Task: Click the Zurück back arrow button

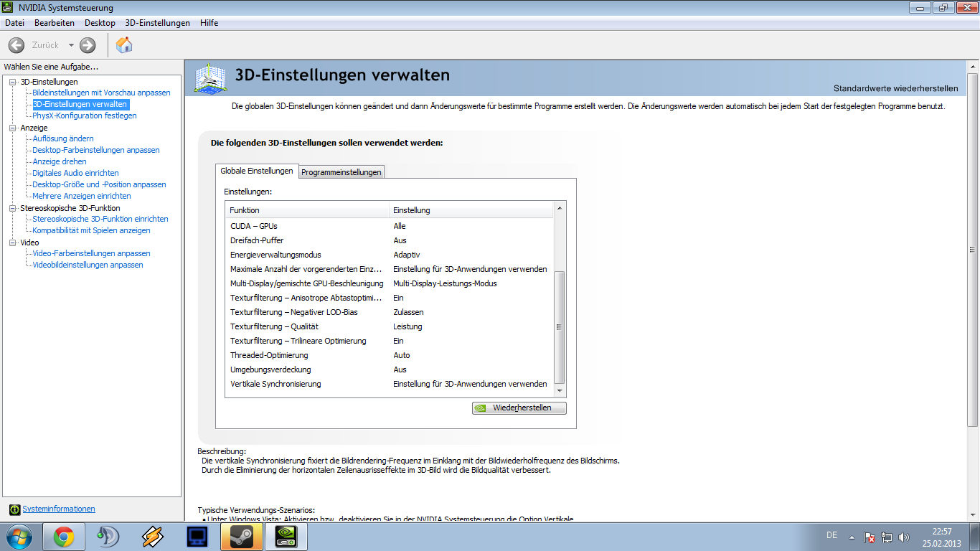Action: (17, 45)
